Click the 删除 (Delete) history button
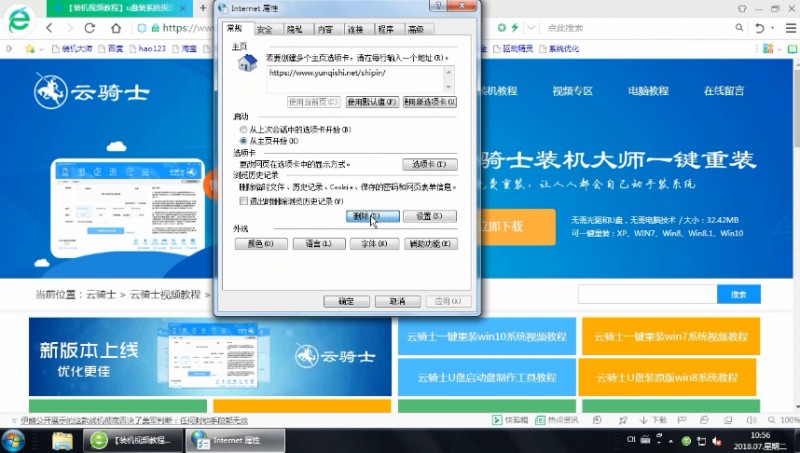 (372, 216)
